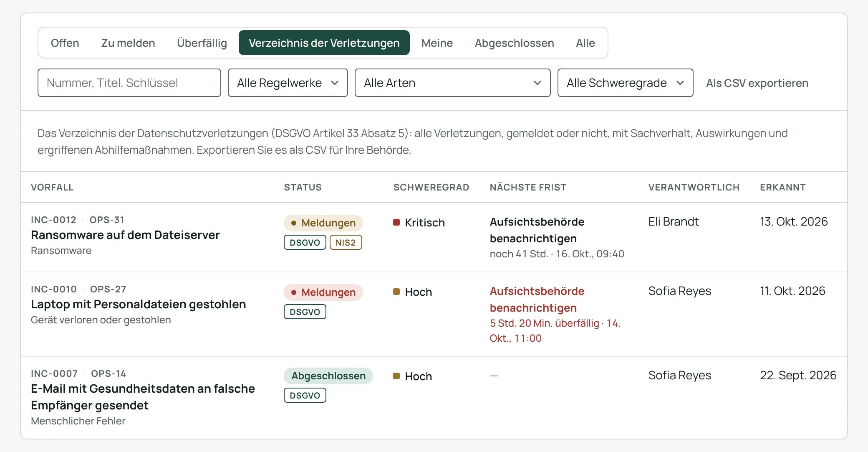Click the NIS2 tag on the Ransomware row
868x452 pixels.
[346, 243]
